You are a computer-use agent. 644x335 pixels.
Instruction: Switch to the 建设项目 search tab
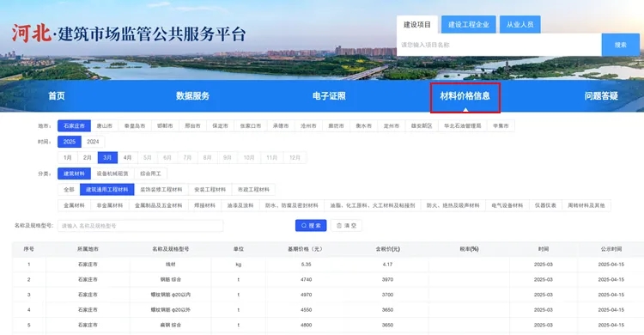(416, 25)
